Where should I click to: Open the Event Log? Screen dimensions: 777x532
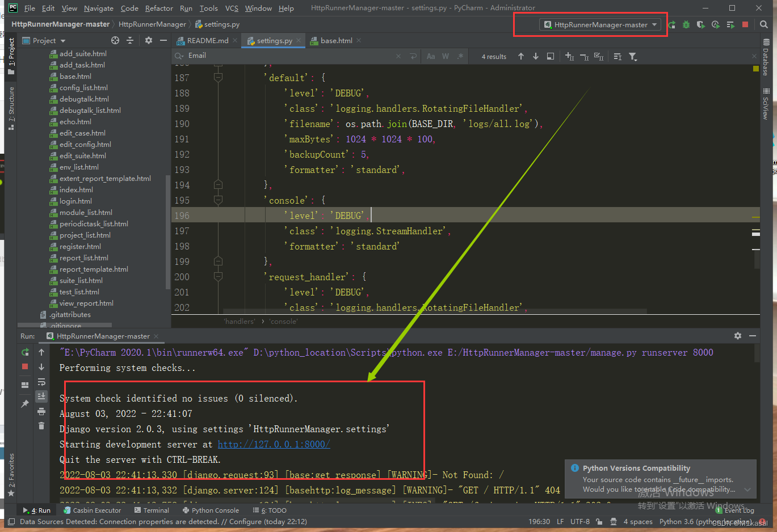click(x=736, y=510)
